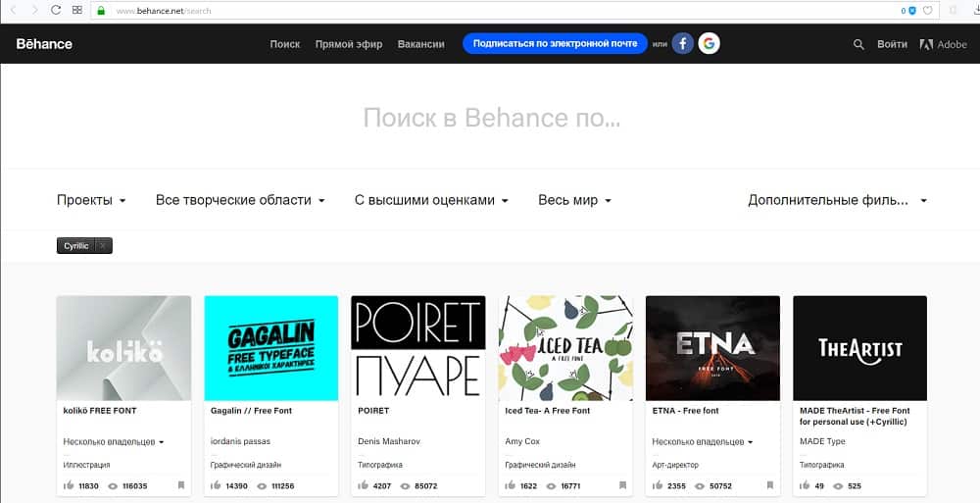
Task: Click thumbs-up icon on Gagalin card
Action: click(x=216, y=484)
